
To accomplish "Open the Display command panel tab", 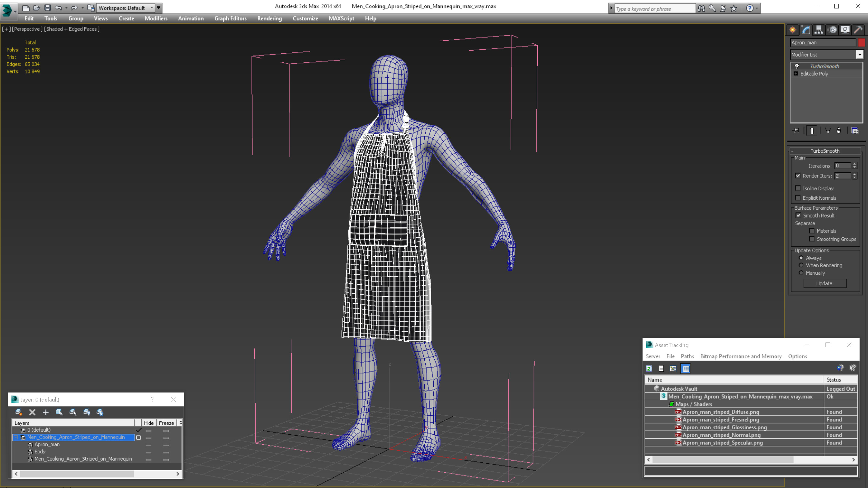I will pos(845,30).
